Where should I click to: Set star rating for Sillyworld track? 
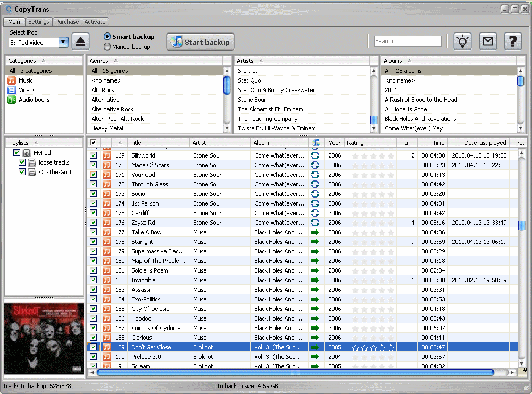[x=373, y=156]
